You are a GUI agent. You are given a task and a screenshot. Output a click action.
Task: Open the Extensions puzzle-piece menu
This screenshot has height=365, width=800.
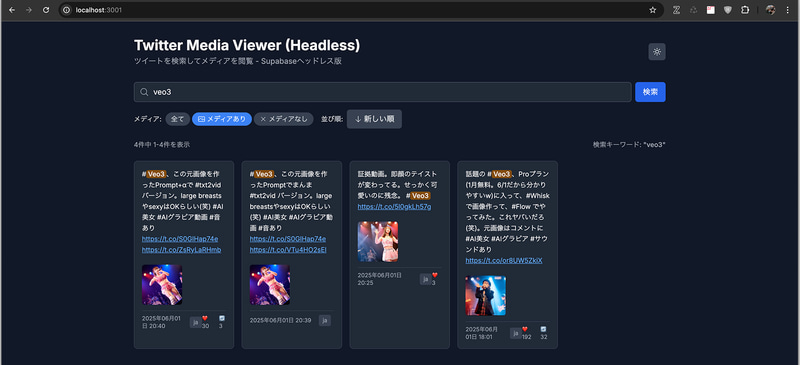point(745,10)
